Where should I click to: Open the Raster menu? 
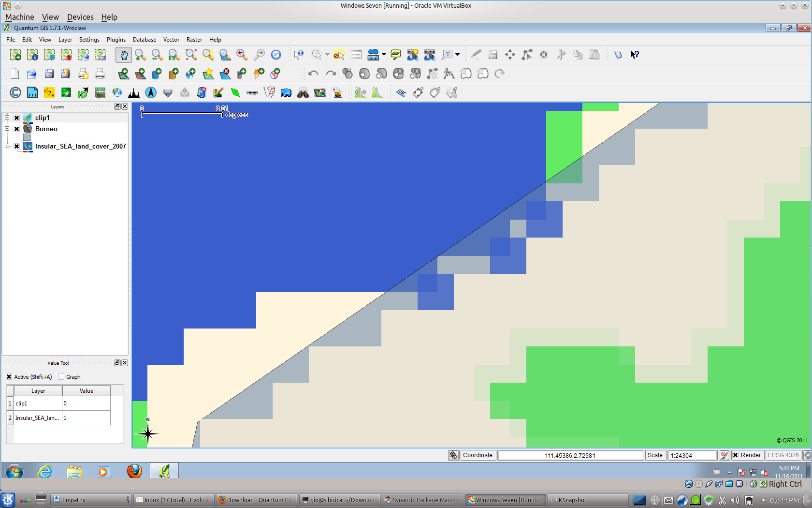click(194, 40)
